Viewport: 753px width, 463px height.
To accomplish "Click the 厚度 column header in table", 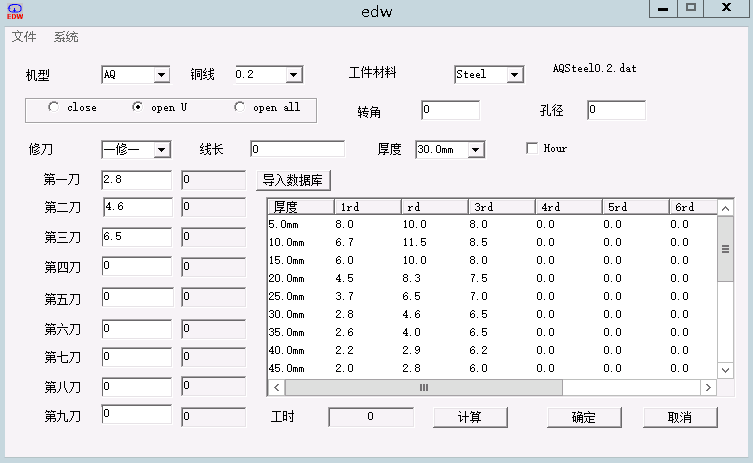I will pyautogui.click(x=301, y=207).
